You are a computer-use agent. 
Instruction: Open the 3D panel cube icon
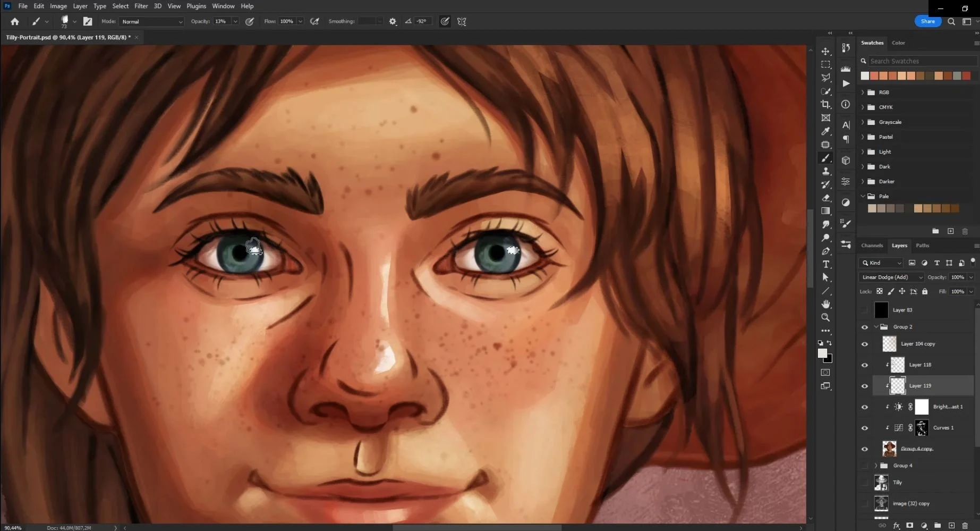[x=846, y=160]
